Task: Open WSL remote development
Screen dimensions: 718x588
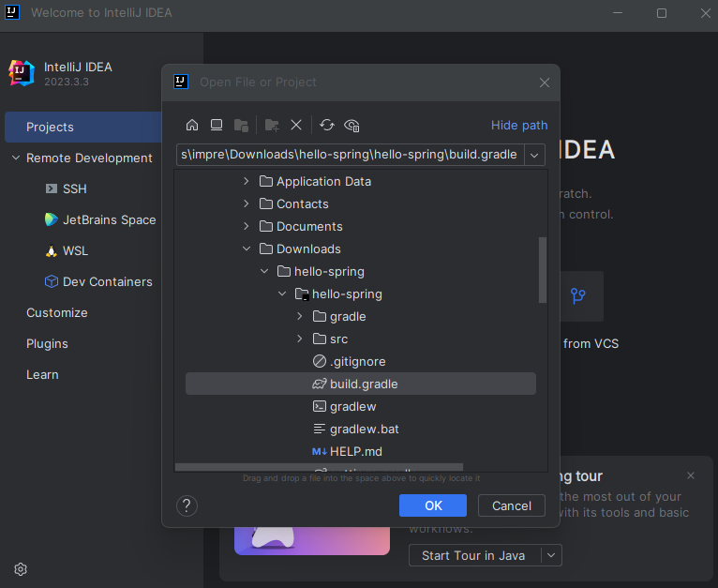Action: coord(67,250)
